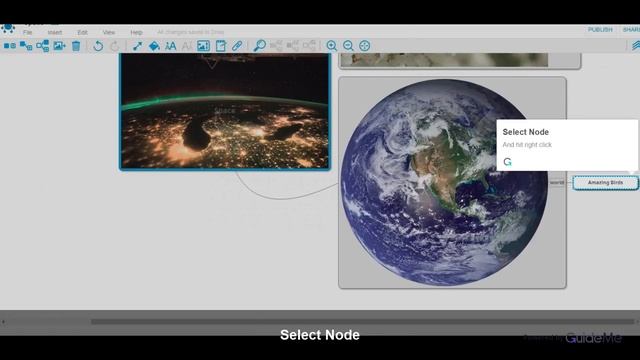This screenshot has width=640, height=360.
Task: Insert a parent node icon
Action: (x=42, y=46)
